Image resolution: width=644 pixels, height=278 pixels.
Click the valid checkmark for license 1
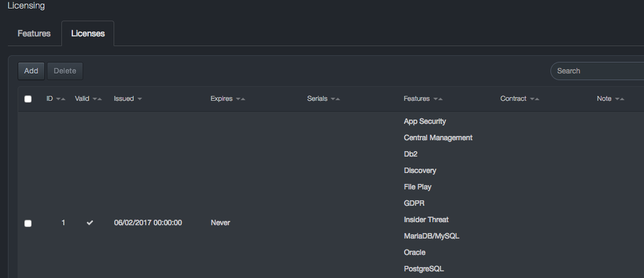pos(90,223)
